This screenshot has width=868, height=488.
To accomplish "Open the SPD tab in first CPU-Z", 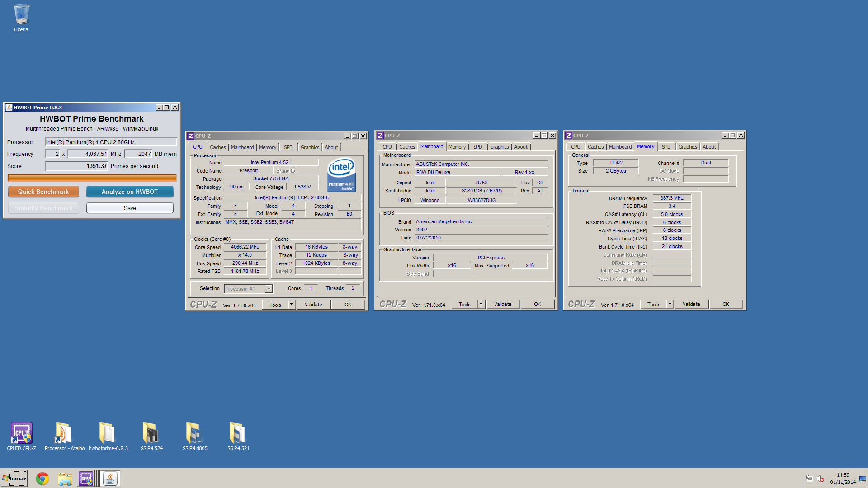I will pos(288,147).
